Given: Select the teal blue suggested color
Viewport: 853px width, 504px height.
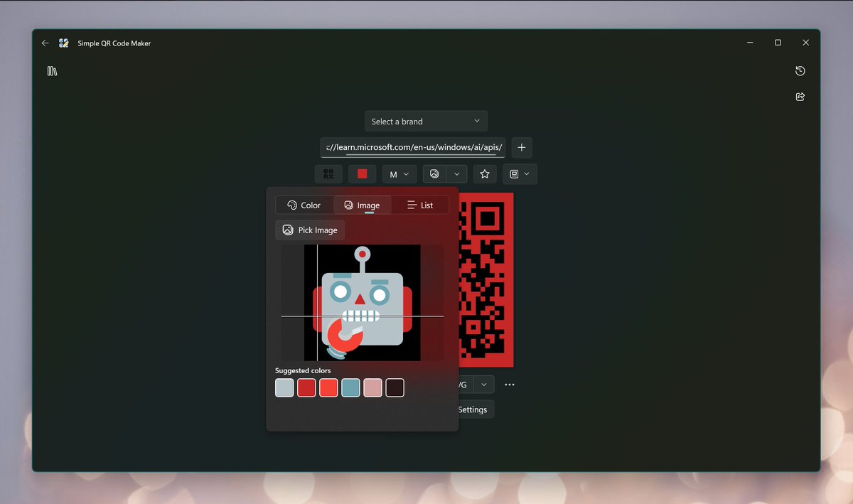Looking at the screenshot, I should (350, 387).
